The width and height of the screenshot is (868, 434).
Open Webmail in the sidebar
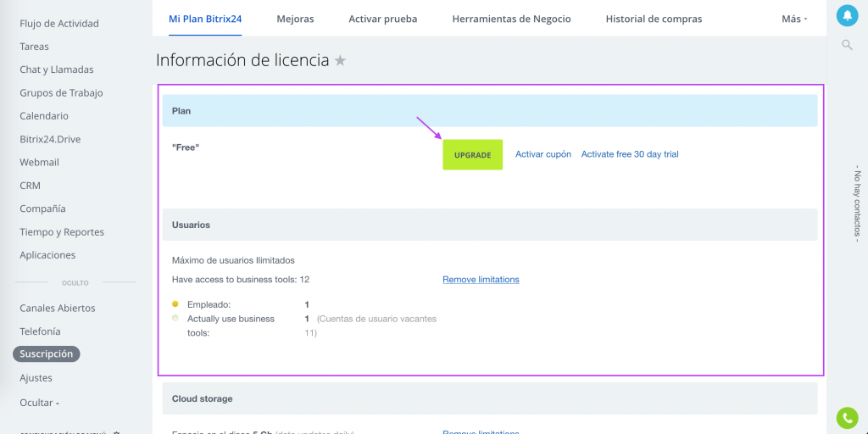tap(39, 163)
